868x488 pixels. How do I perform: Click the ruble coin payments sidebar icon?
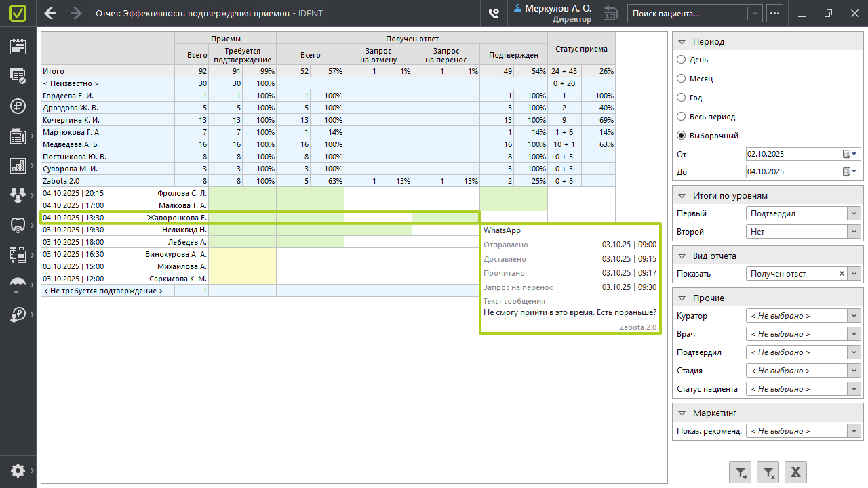click(x=18, y=106)
